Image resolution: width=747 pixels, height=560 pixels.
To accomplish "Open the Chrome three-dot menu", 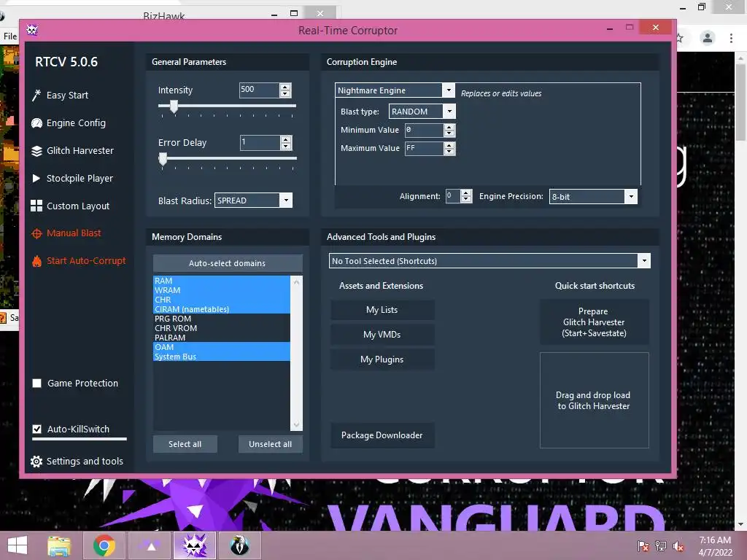I will tap(731, 38).
